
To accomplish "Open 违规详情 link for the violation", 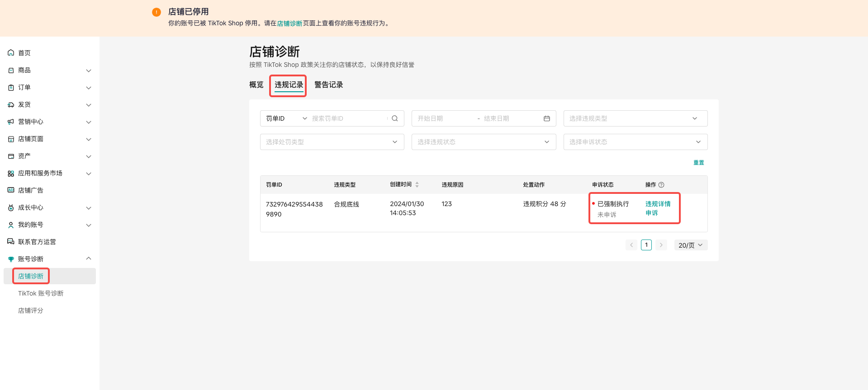I will click(x=658, y=204).
